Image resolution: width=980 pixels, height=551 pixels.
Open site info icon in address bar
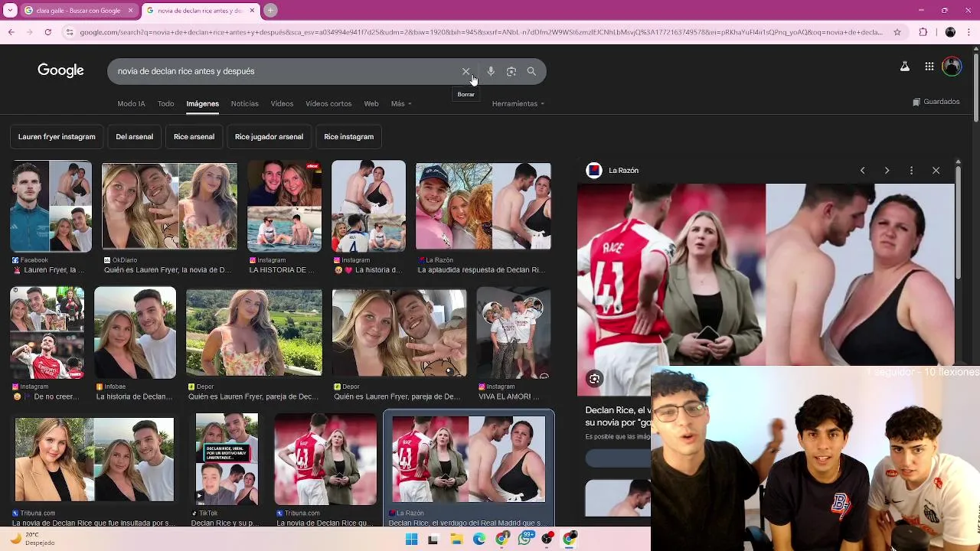(x=70, y=32)
